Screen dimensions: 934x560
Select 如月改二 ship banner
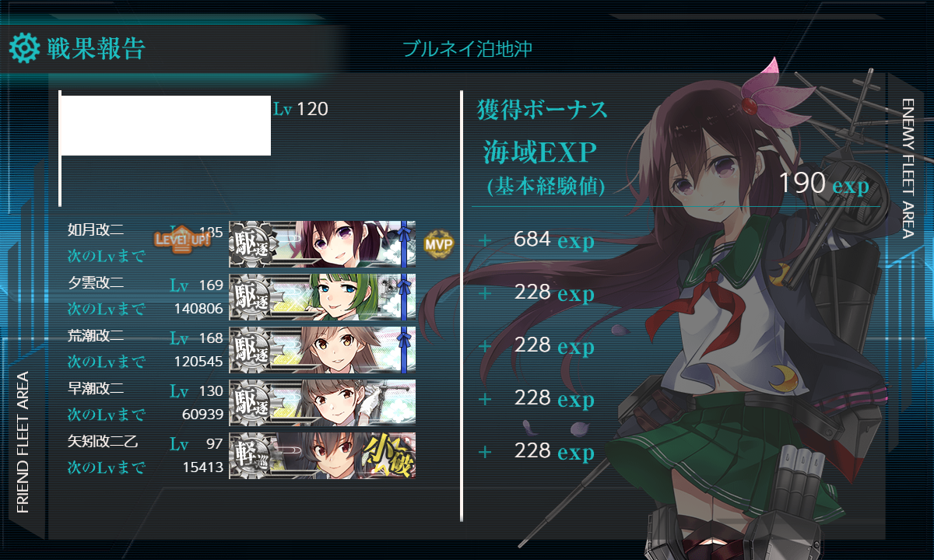coord(322,244)
